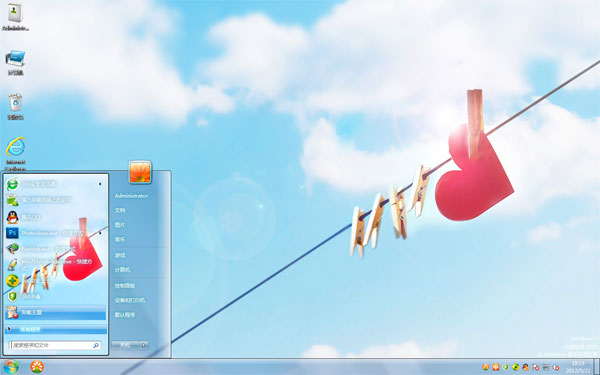600x375 pixels.
Task: Open Pictures from the start menu
Action: pos(120,225)
